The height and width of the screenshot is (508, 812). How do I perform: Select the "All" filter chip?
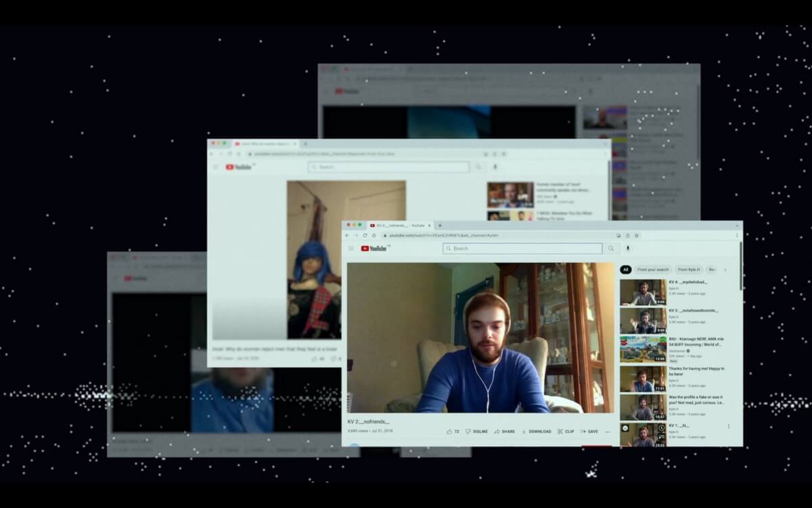[x=626, y=270]
